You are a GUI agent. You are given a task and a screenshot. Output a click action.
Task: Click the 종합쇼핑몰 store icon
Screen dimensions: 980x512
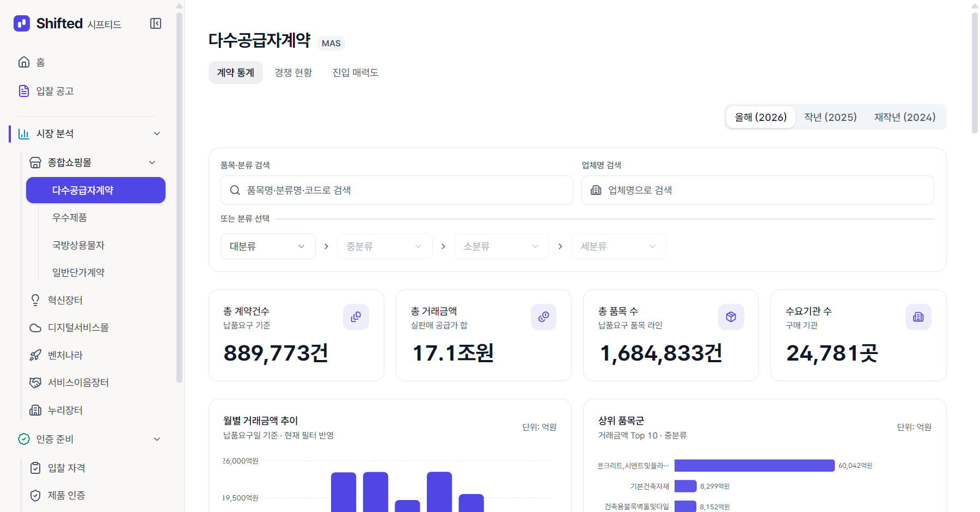click(35, 162)
